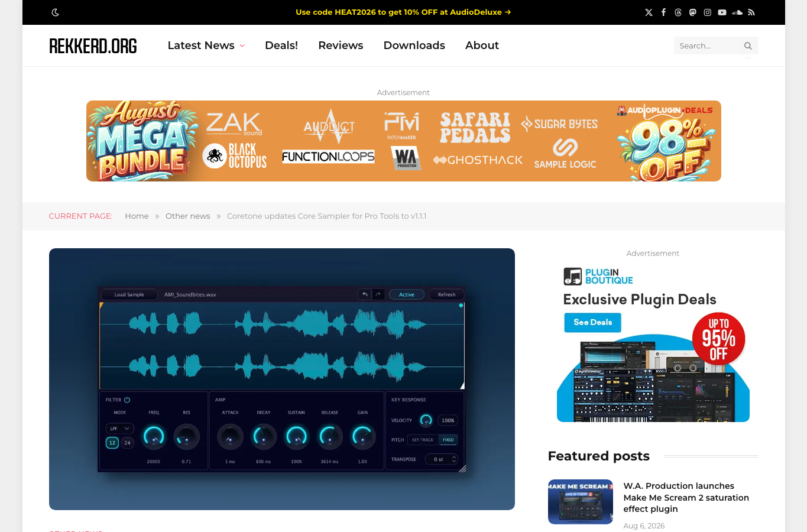Click the SUSTAIN knob
807x532 pixels.
pyautogui.click(x=296, y=437)
